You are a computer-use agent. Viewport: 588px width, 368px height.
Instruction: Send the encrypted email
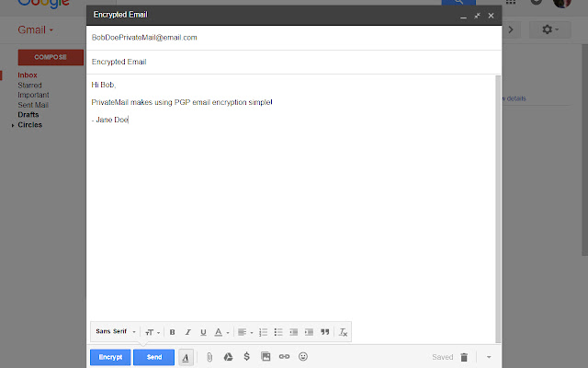(153, 357)
